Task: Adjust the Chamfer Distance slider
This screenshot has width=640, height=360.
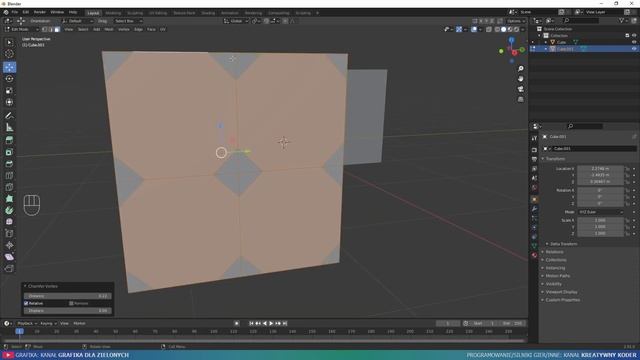Action: click(67, 296)
